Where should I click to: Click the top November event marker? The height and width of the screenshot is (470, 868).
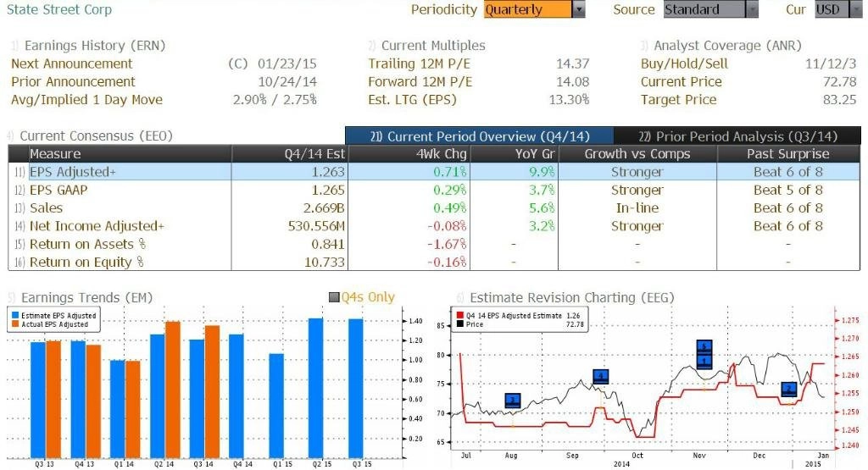(x=704, y=346)
